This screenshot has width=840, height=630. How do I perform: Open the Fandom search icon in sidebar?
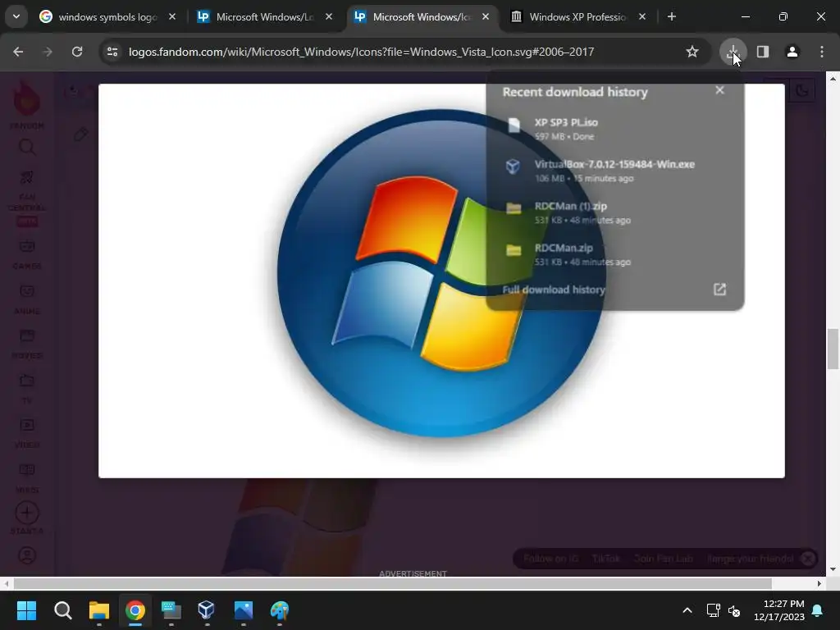27,147
